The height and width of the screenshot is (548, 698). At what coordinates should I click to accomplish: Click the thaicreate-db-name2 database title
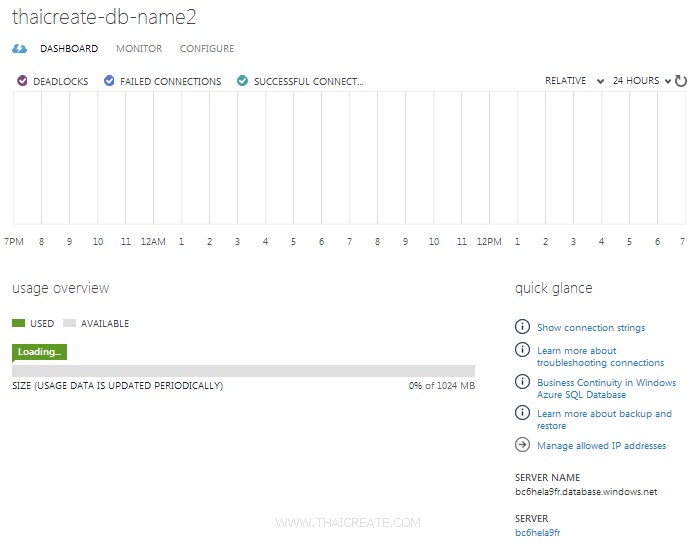[x=104, y=17]
